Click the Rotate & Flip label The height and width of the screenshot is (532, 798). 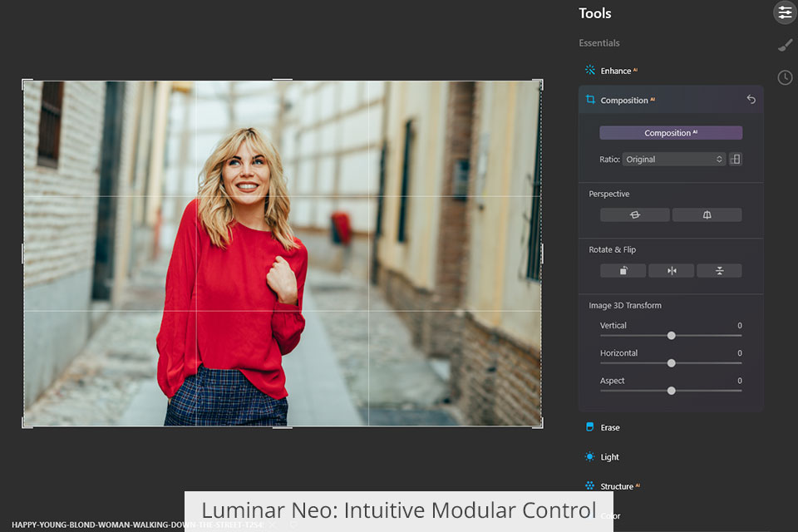coord(613,249)
